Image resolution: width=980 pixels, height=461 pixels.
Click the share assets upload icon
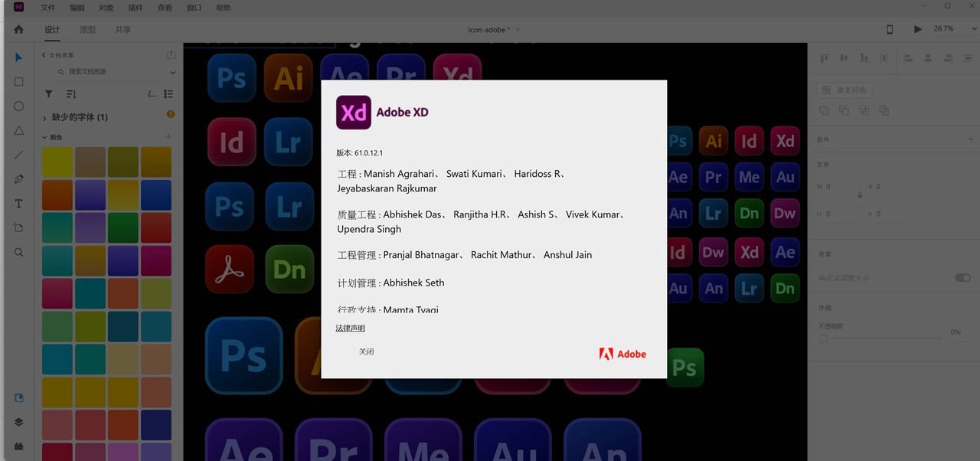pos(171,54)
